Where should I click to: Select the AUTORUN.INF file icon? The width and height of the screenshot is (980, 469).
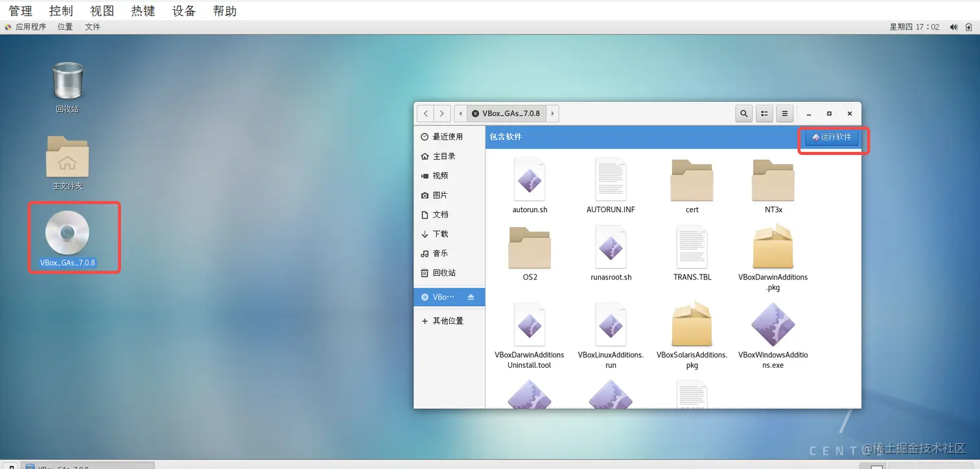611,180
